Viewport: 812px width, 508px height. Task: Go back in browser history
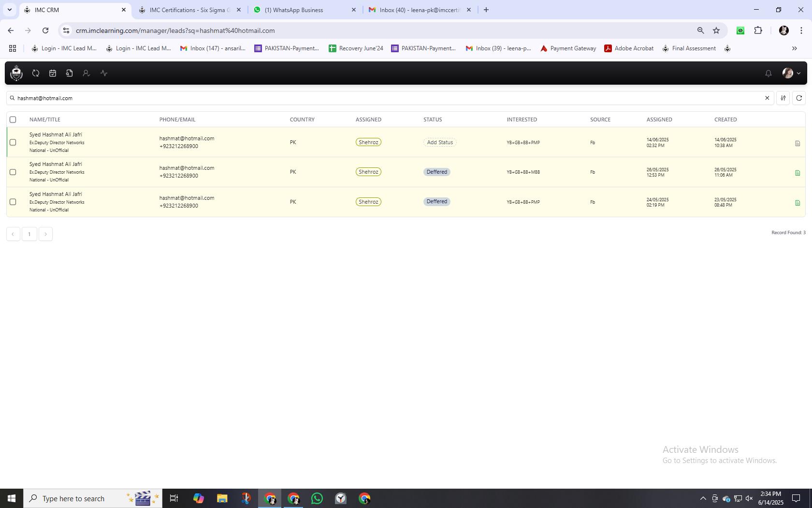click(11, 30)
